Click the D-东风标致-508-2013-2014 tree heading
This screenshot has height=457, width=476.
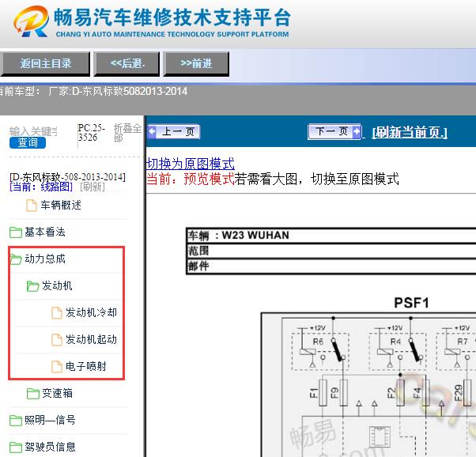67,177
